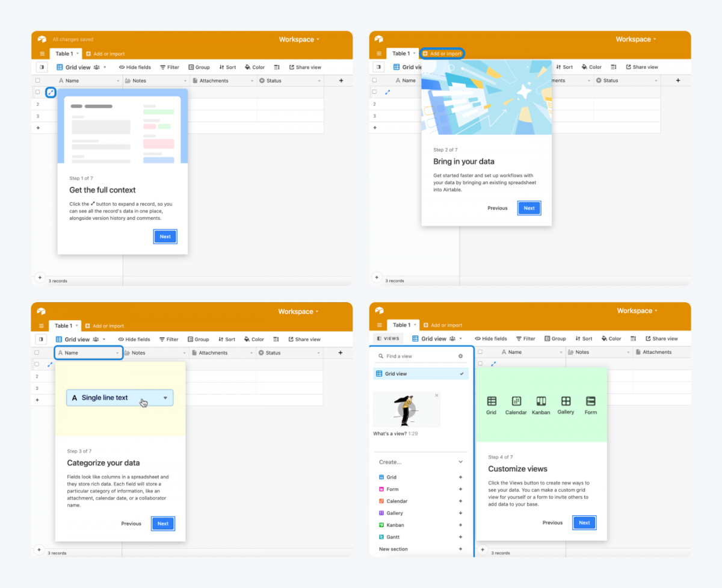Add New section with plus in sidebar
The image size is (722, 588).
(461, 549)
